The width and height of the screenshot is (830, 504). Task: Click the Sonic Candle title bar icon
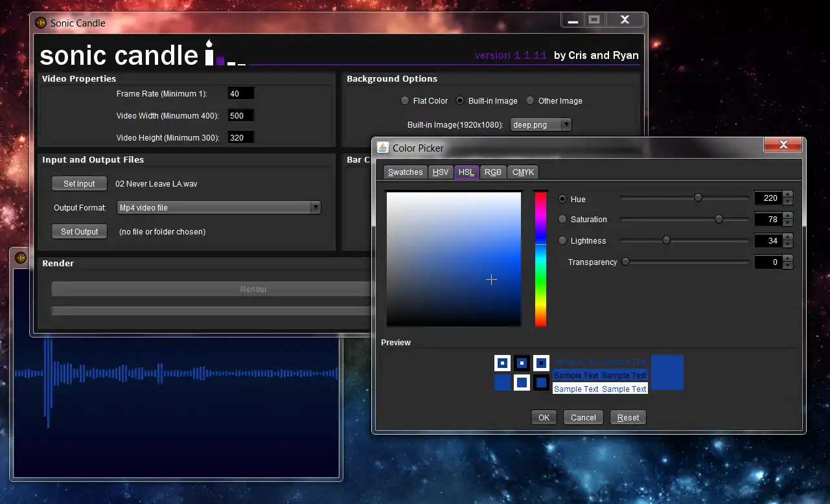pyautogui.click(x=41, y=23)
